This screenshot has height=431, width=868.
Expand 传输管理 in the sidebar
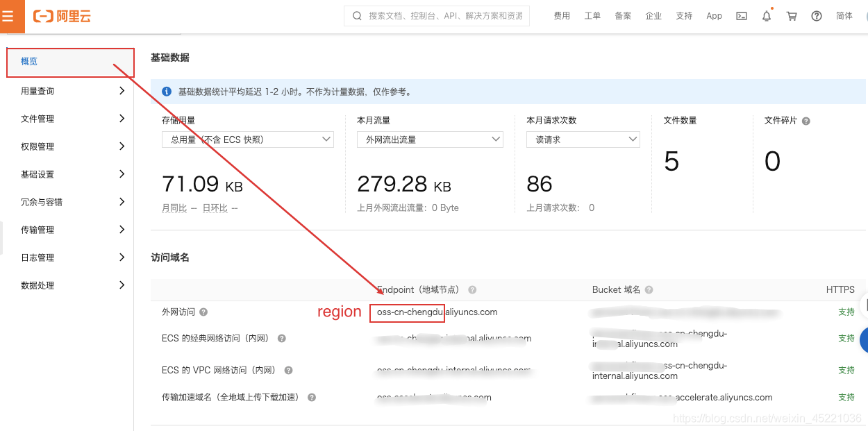(x=70, y=230)
